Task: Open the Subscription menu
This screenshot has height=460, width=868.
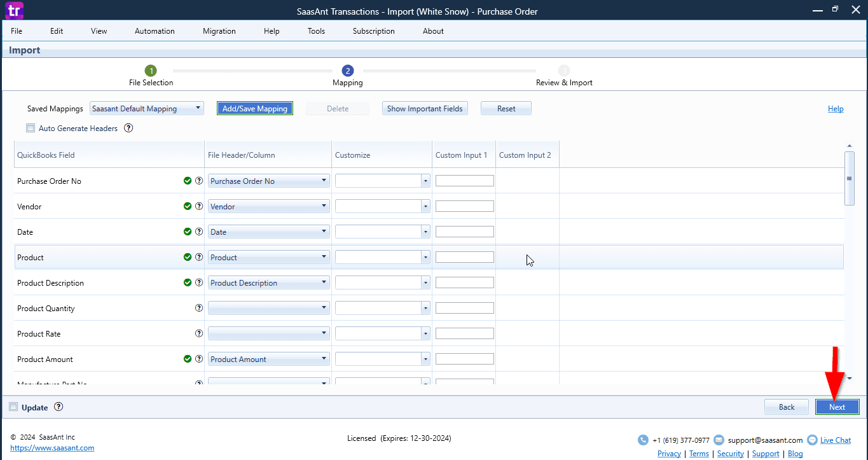Action: point(374,31)
